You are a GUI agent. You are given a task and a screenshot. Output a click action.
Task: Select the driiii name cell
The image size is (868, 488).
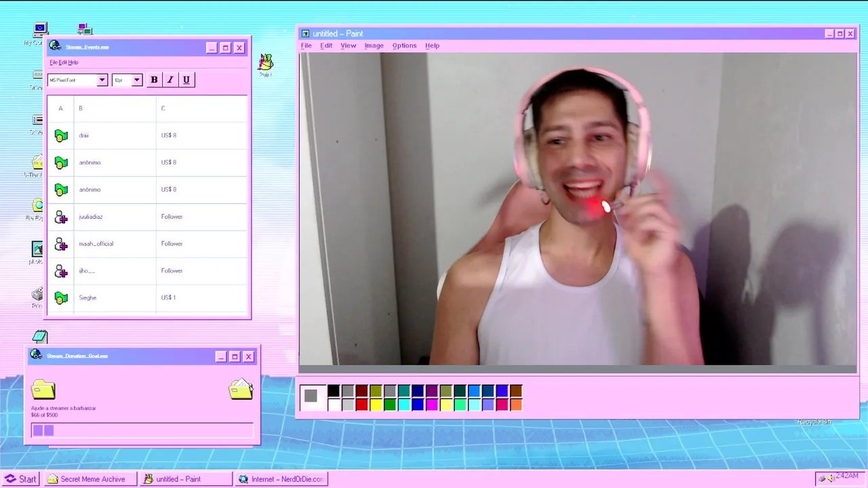click(x=115, y=136)
